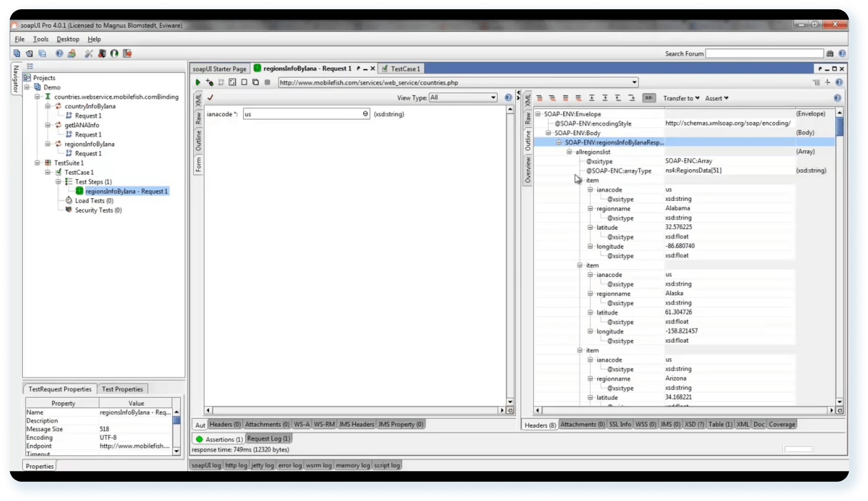The height and width of the screenshot is (501, 868).
Task: Switch to the soapUI Starter Page tab
Action: [x=220, y=68]
